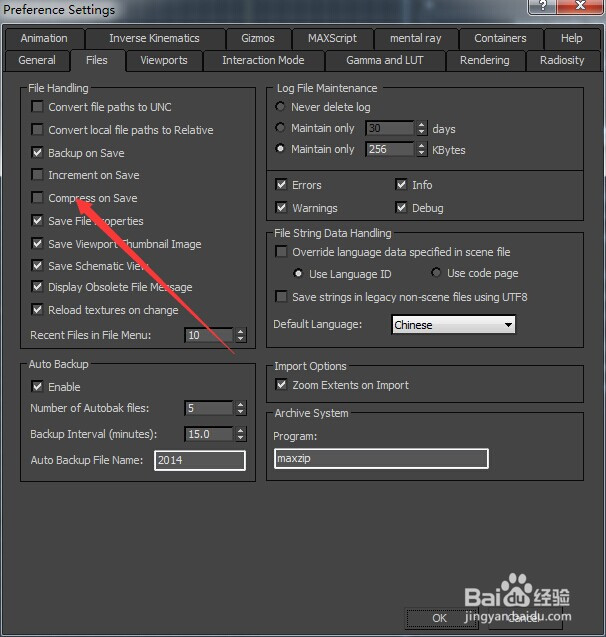Toggle the Debug log checkbox

[x=401, y=208]
